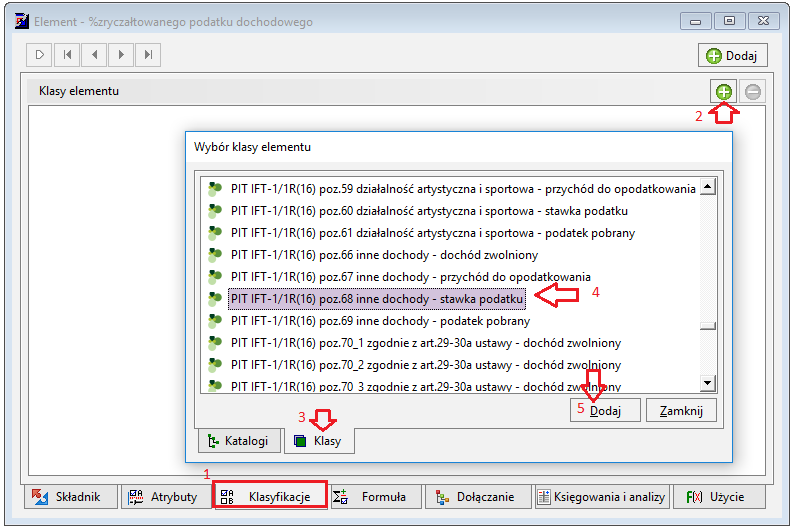
Task: Select the Klasy tab in dialog
Action: (x=320, y=440)
